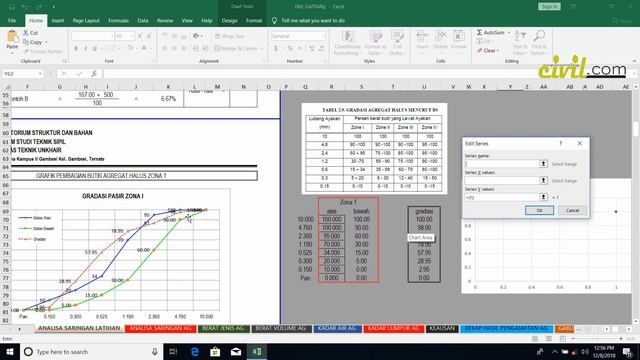Viewport: 640px width, 360px height.
Task: Click the Series name input field
Action: [502, 164]
